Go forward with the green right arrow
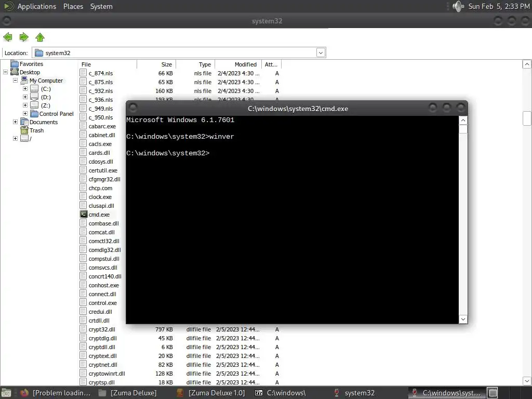 pos(24,37)
